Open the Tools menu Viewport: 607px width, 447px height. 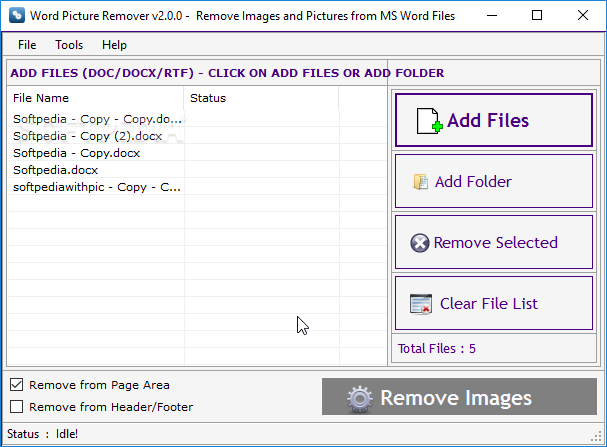69,45
